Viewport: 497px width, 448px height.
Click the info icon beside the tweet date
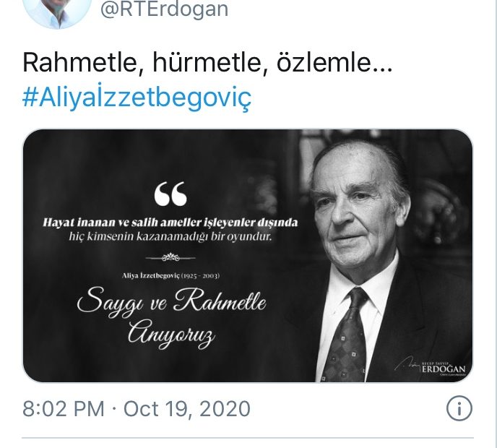(x=459, y=408)
